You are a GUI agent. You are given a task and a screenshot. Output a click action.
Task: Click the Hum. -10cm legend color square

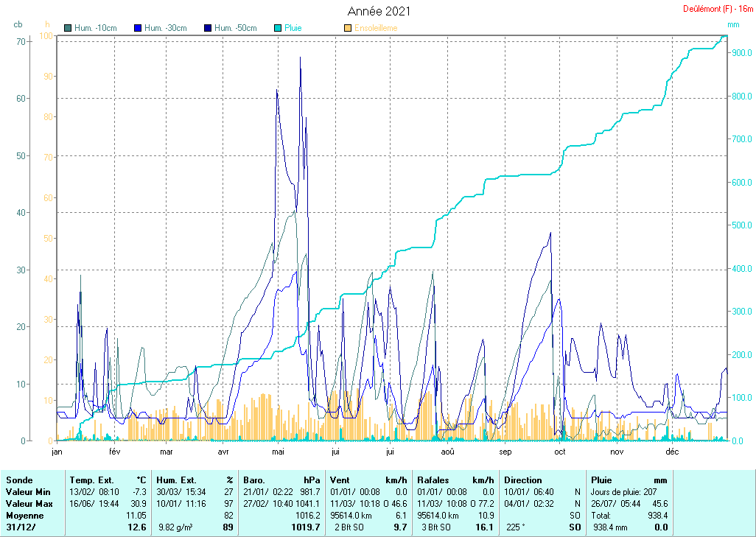point(69,28)
